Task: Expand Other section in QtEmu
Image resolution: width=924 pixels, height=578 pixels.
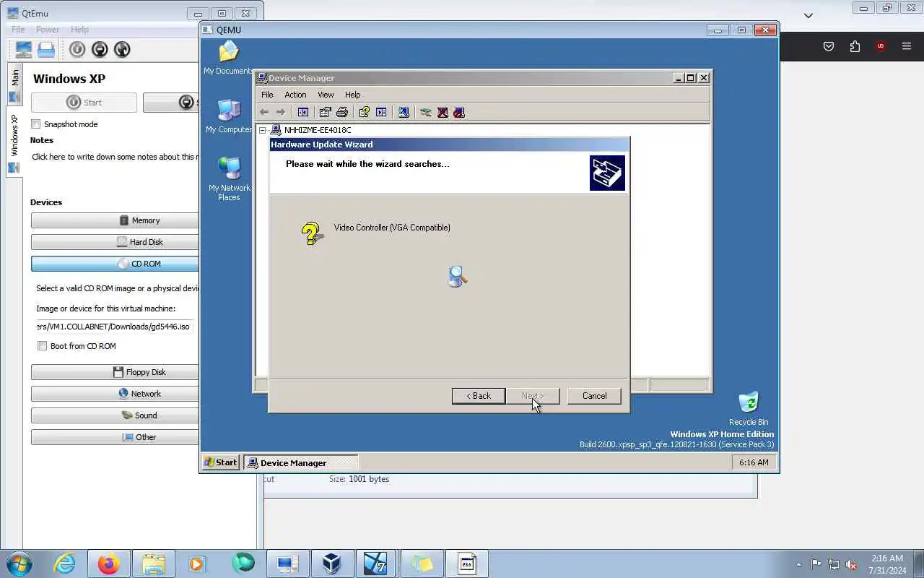Action: click(115, 437)
